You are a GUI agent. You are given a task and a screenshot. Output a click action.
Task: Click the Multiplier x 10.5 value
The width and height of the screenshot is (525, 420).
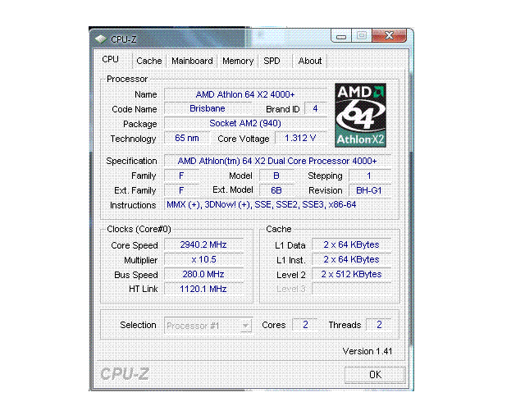point(203,259)
